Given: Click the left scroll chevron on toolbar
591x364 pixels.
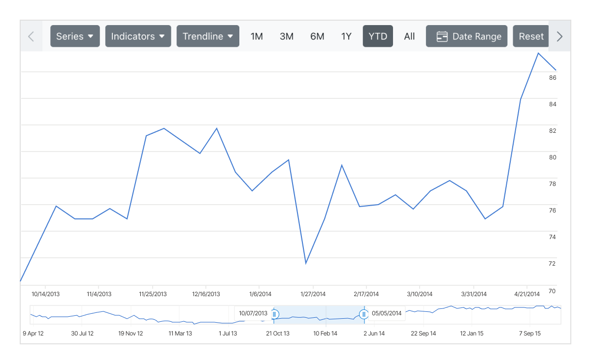Looking at the screenshot, I should [31, 36].
